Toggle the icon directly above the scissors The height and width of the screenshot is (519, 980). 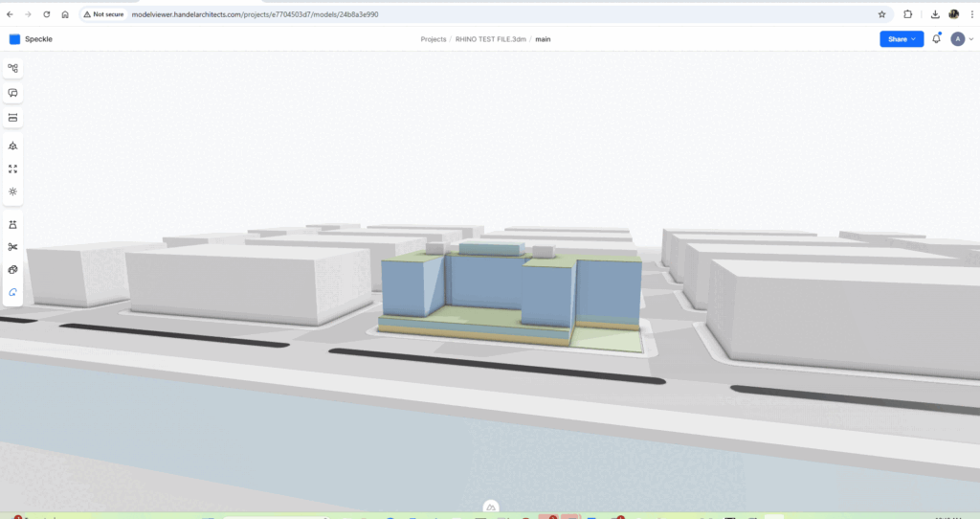[x=12, y=224]
